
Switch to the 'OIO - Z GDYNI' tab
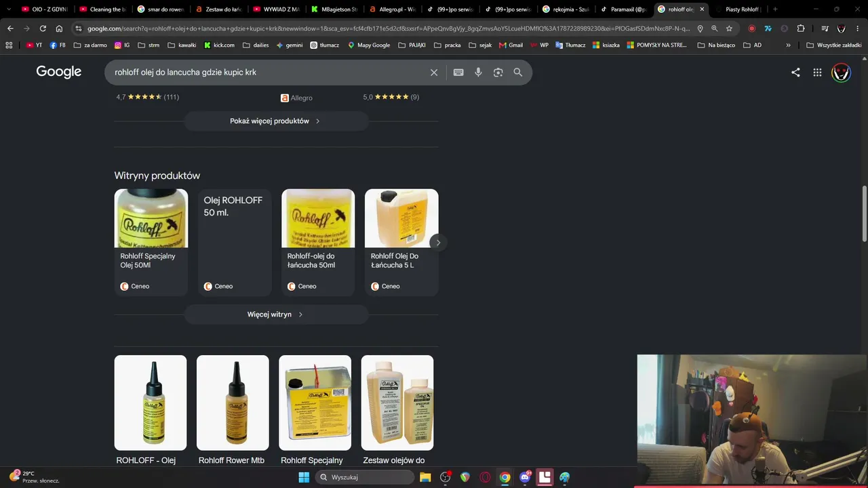(44, 9)
